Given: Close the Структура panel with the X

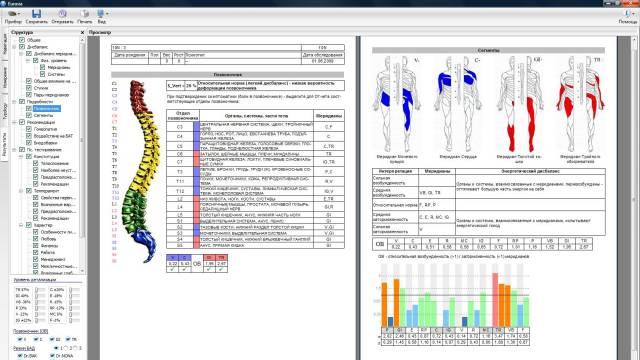Looking at the screenshot, I should pos(82,32).
